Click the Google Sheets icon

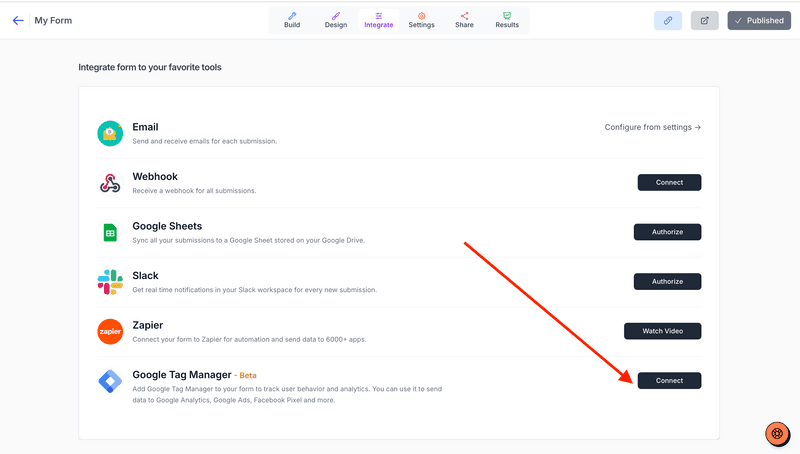click(x=110, y=233)
